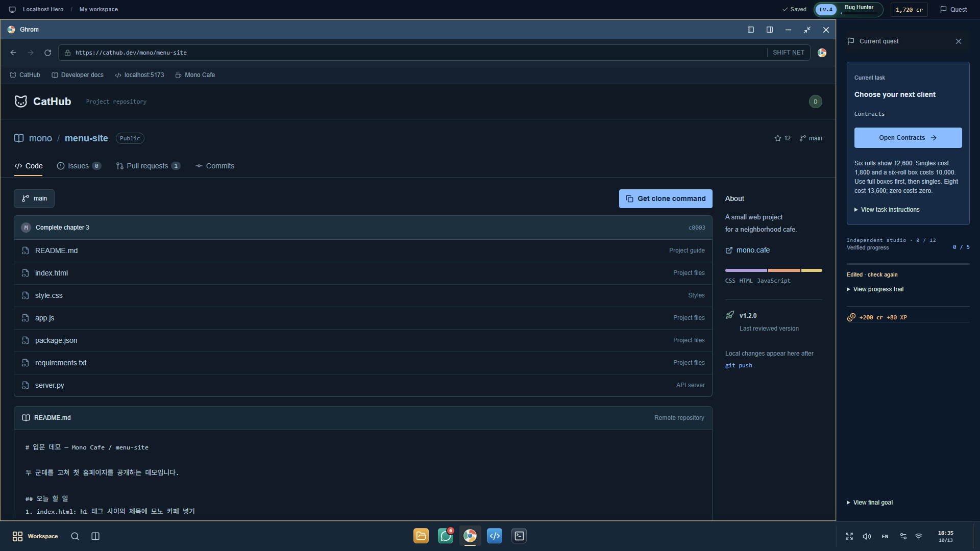Screen dimensions: 980x551
Task: Star the menu-site repository
Action: pyautogui.click(x=782, y=138)
